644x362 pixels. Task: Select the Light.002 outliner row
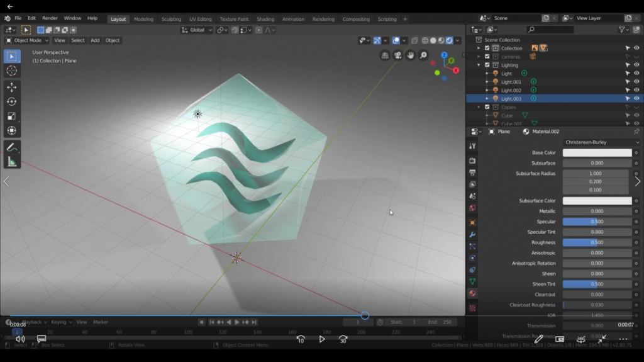coord(555,90)
